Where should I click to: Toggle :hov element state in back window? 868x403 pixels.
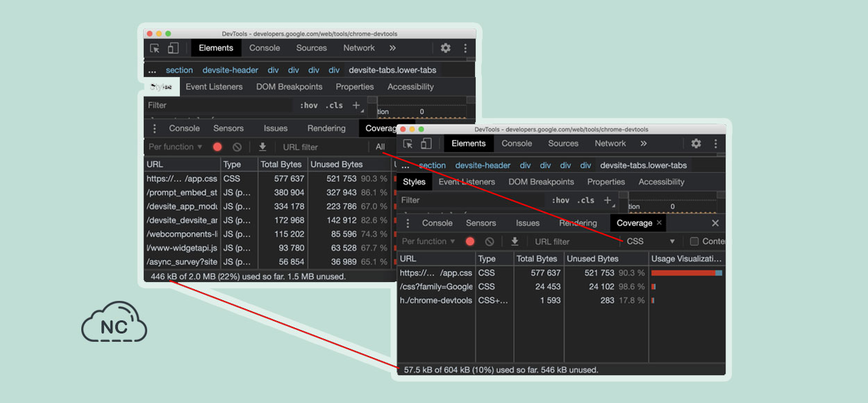coord(309,105)
